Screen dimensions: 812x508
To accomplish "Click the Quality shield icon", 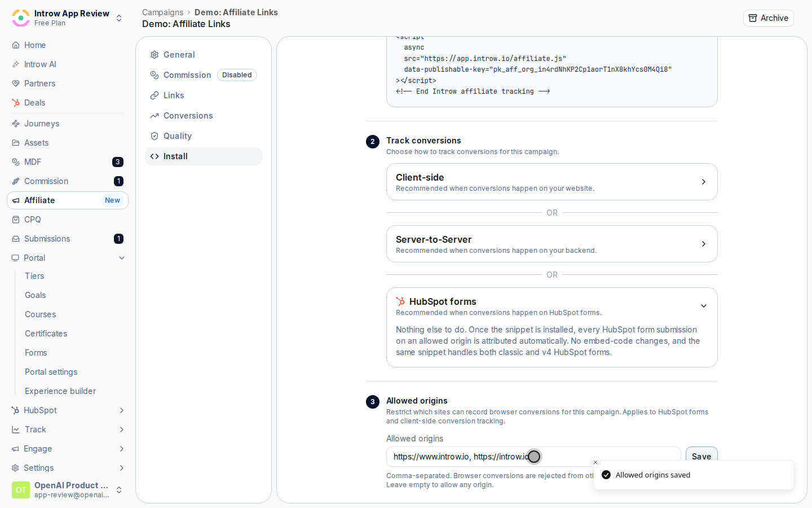I will pos(155,136).
